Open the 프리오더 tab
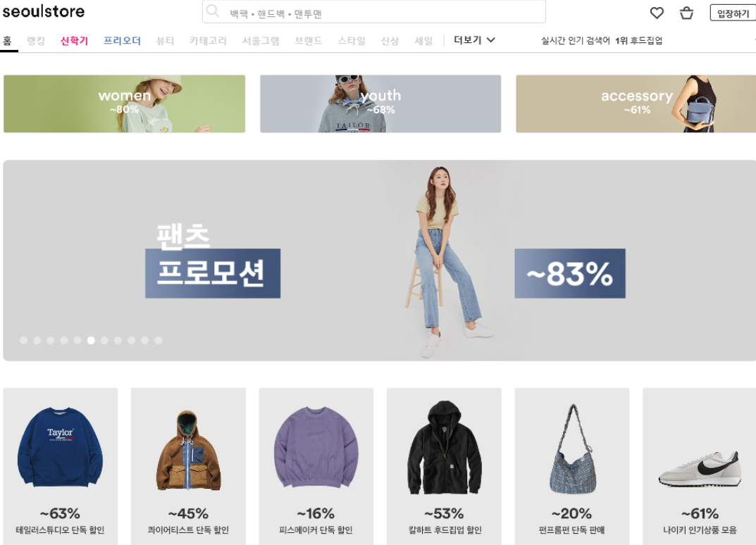The width and height of the screenshot is (756, 545). (x=123, y=41)
